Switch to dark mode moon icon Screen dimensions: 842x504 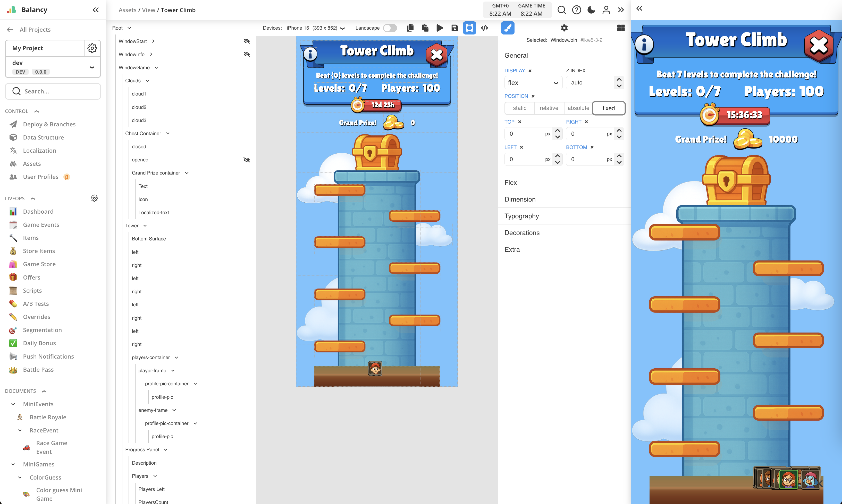coord(591,10)
